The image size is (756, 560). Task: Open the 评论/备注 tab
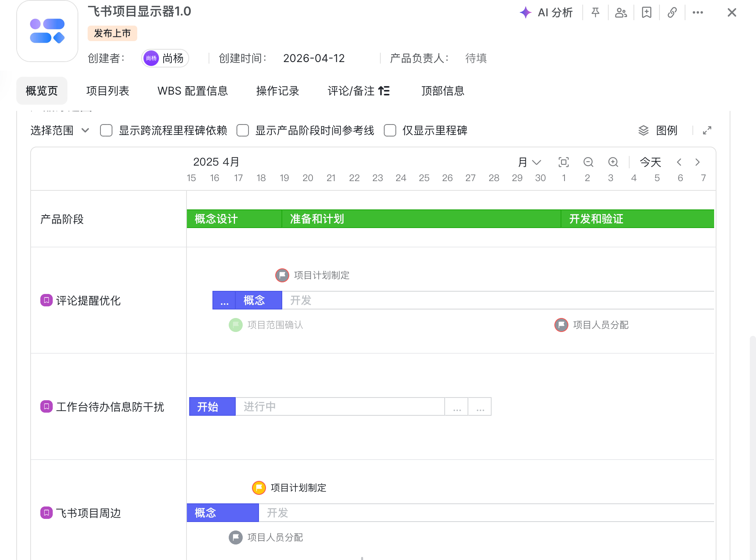[x=351, y=91]
